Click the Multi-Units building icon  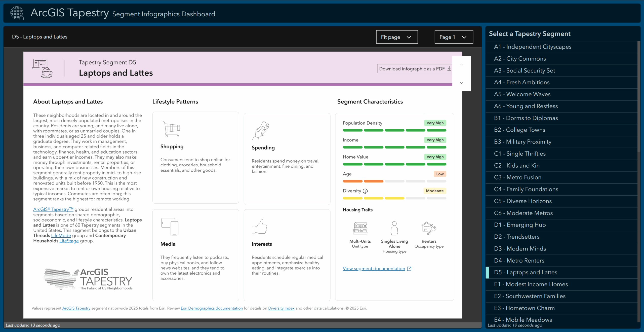pyautogui.click(x=360, y=228)
